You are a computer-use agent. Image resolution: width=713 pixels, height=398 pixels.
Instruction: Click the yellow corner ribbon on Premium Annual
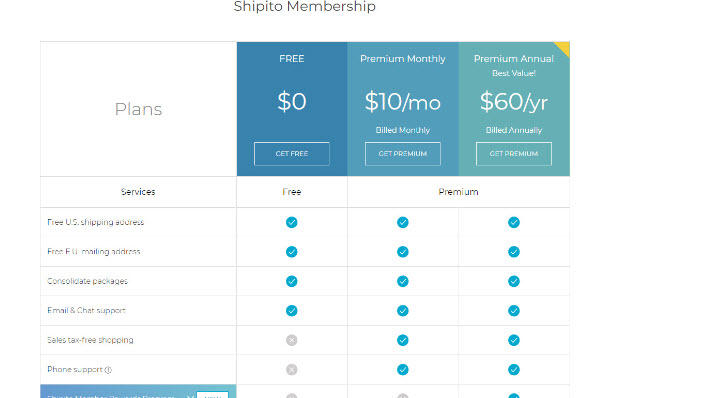click(564, 47)
